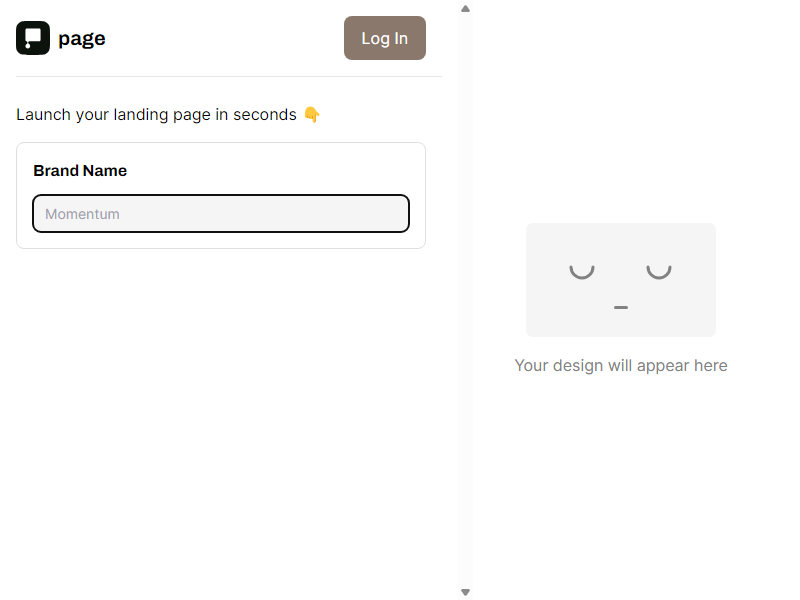Click the "page" brand wordmark
Screen dimensions: 800x600
click(x=82, y=39)
